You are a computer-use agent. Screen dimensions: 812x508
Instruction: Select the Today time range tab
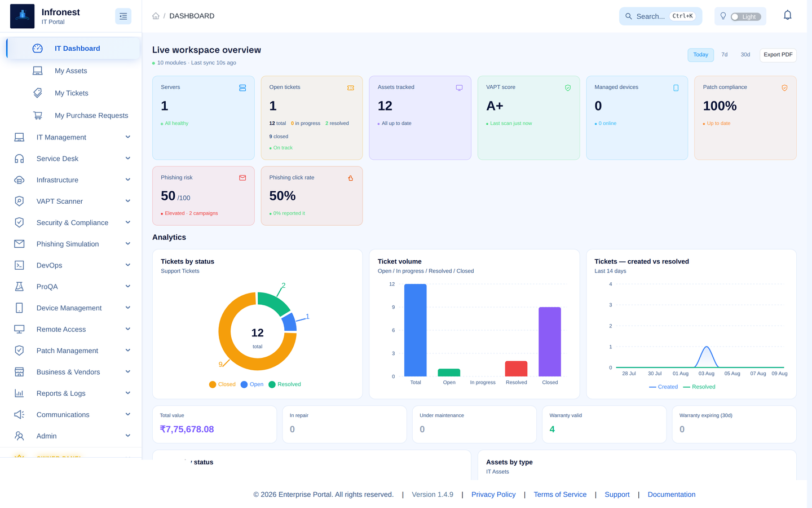coord(701,55)
